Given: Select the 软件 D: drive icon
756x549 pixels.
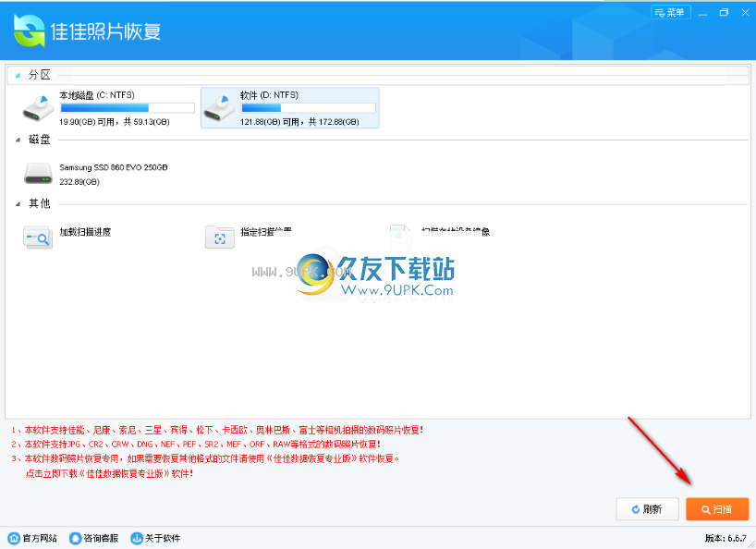Looking at the screenshot, I should tap(219, 108).
